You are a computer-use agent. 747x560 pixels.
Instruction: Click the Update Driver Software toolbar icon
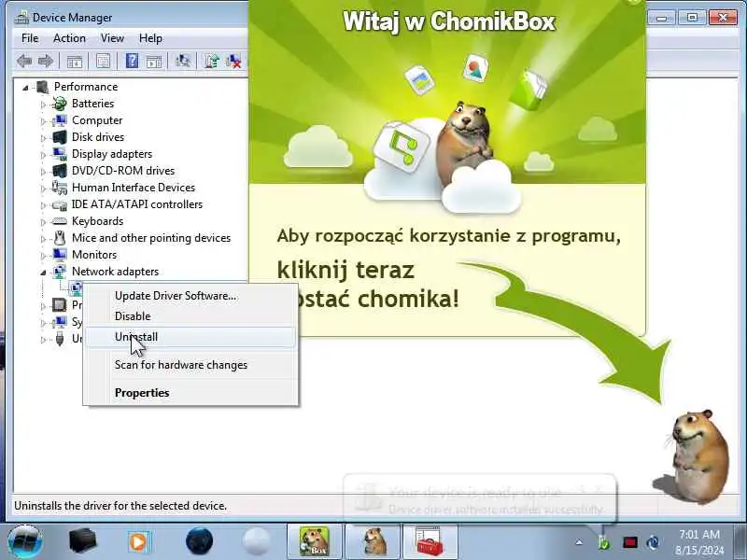(212, 61)
